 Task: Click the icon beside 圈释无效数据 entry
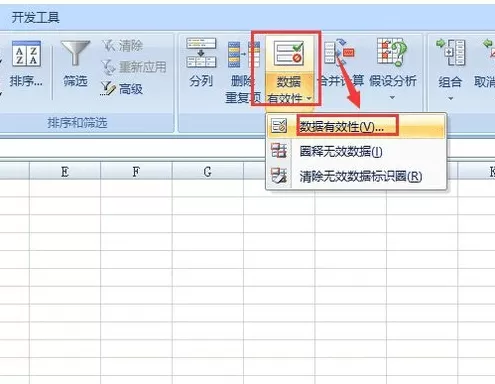click(x=279, y=151)
